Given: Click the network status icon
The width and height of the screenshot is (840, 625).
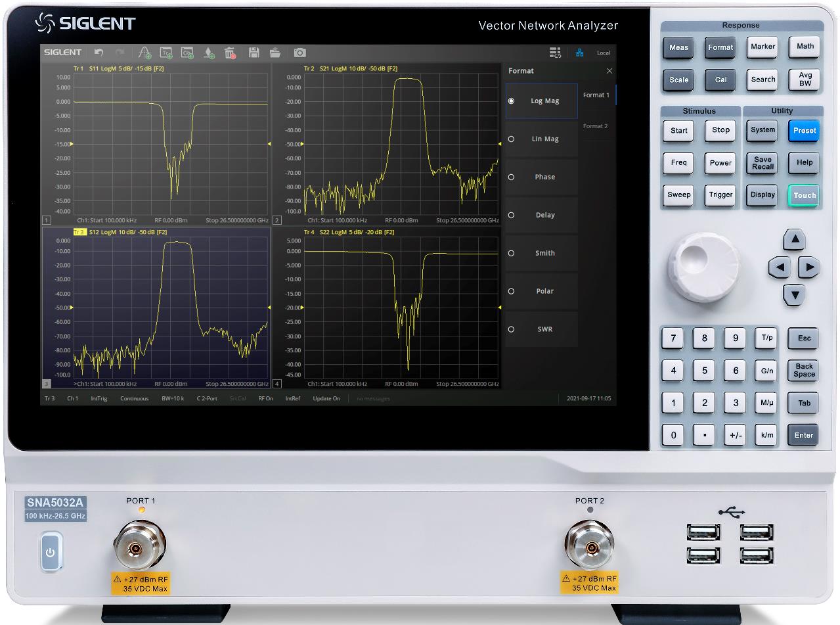Looking at the screenshot, I should pyautogui.click(x=579, y=53).
